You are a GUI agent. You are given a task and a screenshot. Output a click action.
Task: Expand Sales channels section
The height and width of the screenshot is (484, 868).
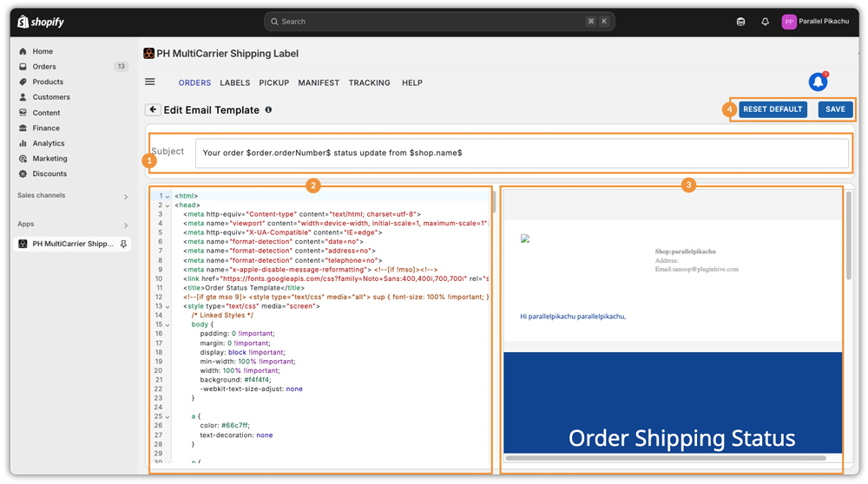(126, 196)
